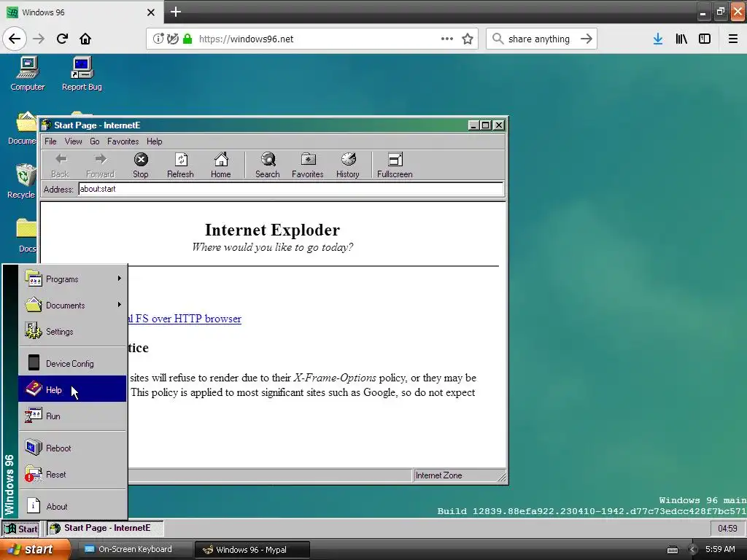
Task: Stop page loading in InternetE
Action: click(x=141, y=166)
